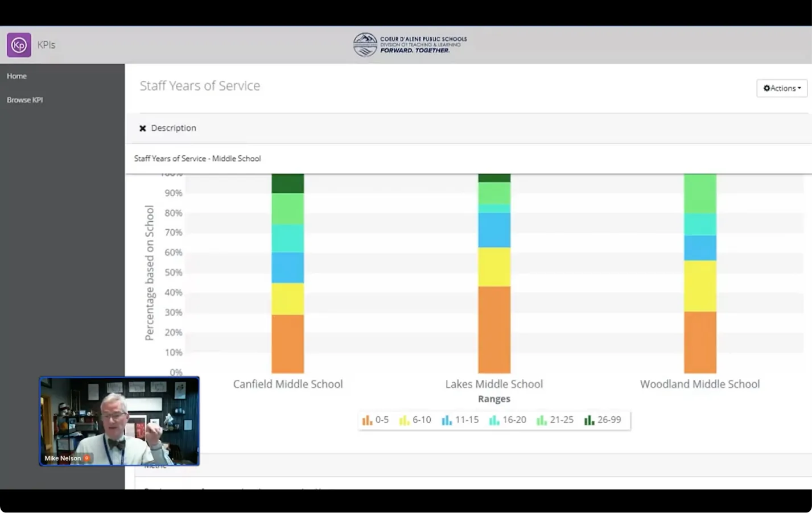
Task: Click the yellow segment of Lakes bar
Action: [494, 267]
